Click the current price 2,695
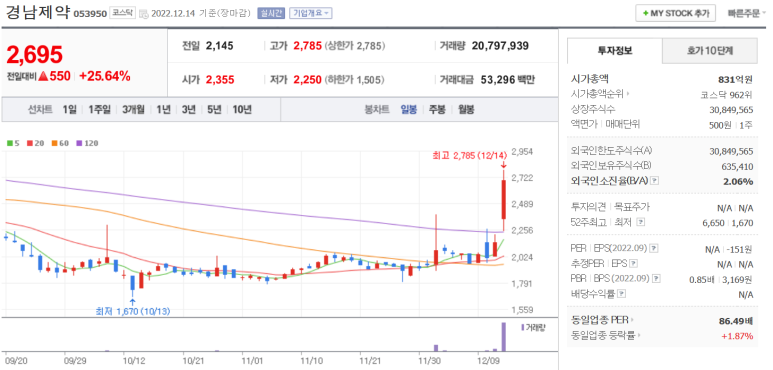Image resolution: width=773 pixels, height=370 pixels. point(35,54)
